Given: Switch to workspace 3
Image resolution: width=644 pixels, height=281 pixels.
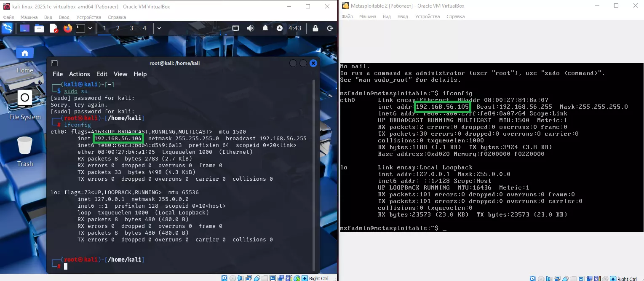Looking at the screenshot, I should click(131, 28).
